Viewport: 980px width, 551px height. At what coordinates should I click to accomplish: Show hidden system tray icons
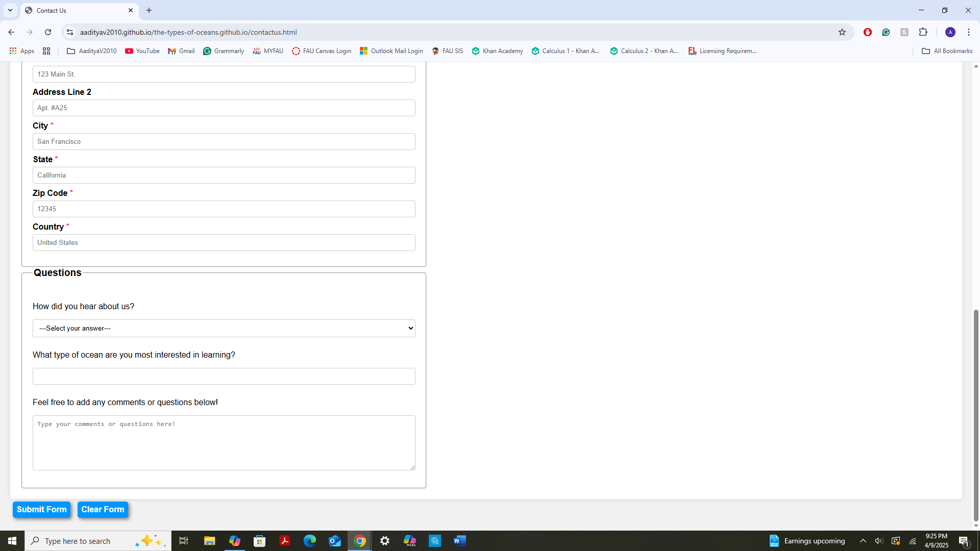(x=863, y=541)
